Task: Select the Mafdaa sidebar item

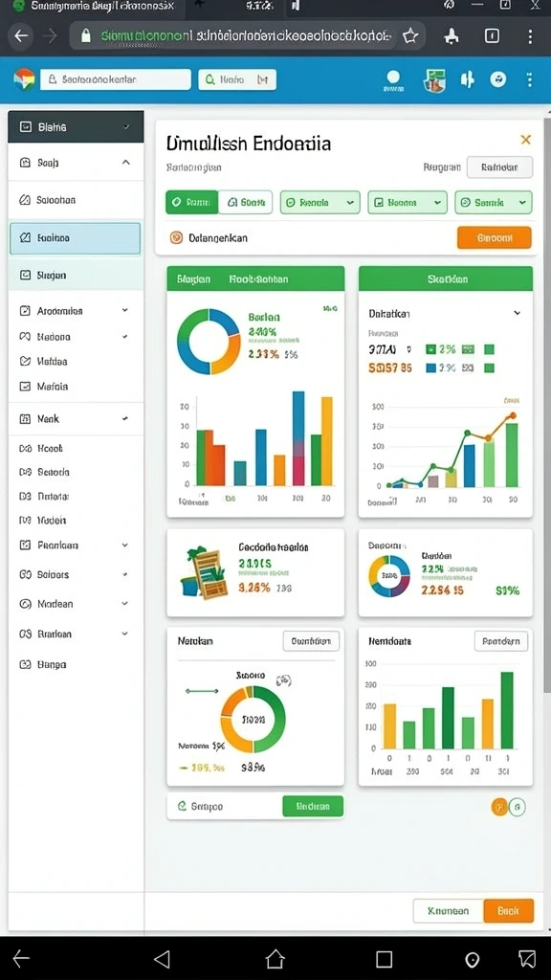Action: coord(53,361)
